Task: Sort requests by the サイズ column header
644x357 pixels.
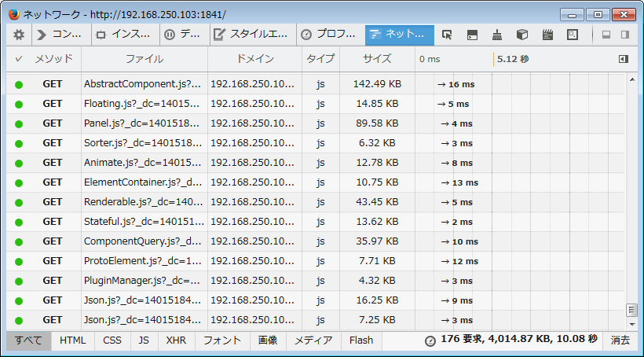Action: coord(377,59)
